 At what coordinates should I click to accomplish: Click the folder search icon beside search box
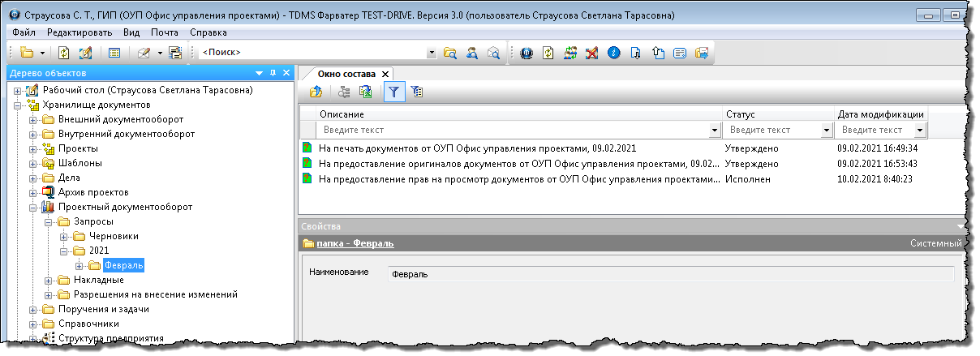(450, 53)
